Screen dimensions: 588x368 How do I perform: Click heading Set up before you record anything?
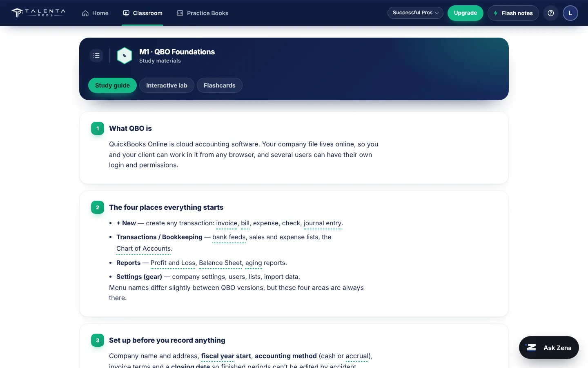167,340
